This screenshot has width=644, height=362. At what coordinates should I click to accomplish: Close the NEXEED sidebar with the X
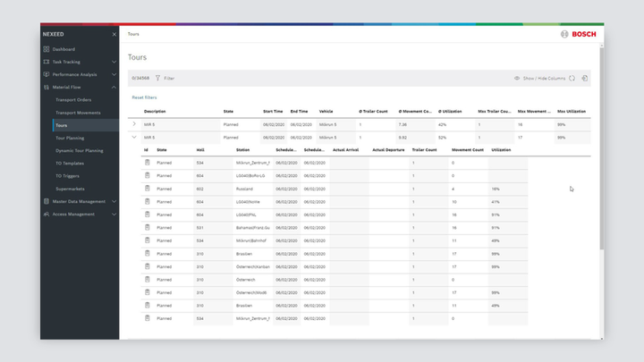pos(114,34)
